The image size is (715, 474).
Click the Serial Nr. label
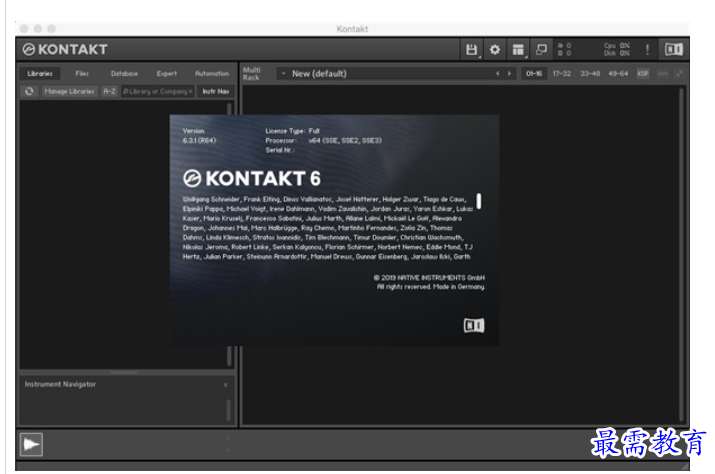coord(280,150)
